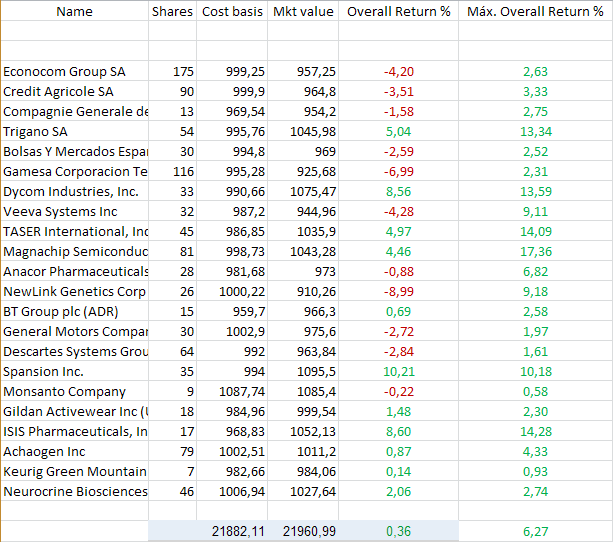Click overall return 8,60 for ISIS
This screenshot has height=542, width=613.
point(399,431)
